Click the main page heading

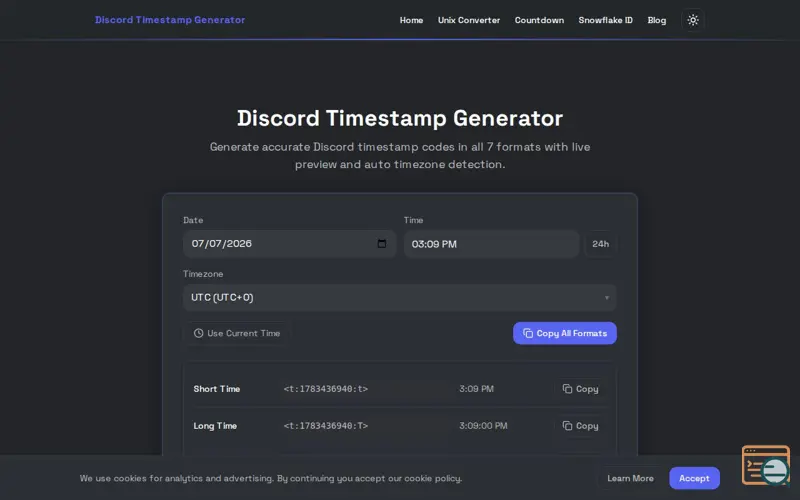tap(400, 118)
